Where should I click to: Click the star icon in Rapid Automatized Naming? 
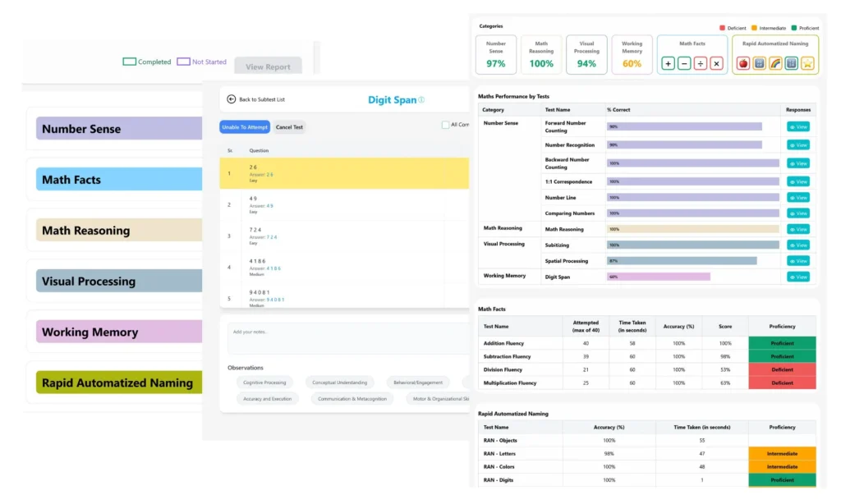pos(807,64)
